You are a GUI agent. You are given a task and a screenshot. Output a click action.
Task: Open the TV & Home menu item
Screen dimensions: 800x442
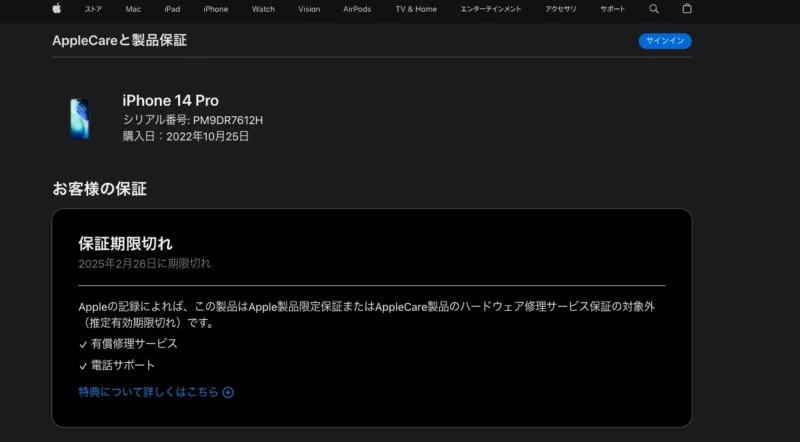[416, 9]
